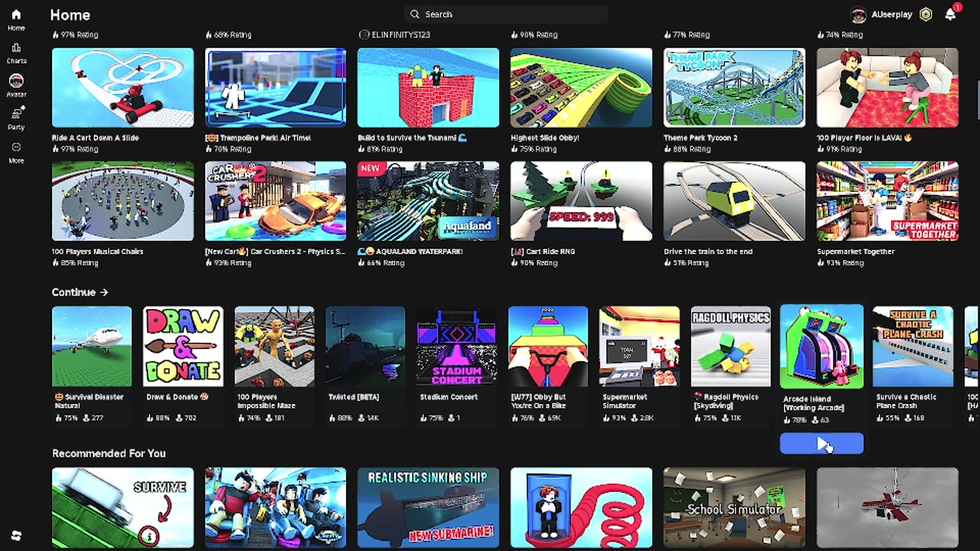Screen dimensions: 980x551
Task: Open recommended game with seated characters
Action: [276, 507]
